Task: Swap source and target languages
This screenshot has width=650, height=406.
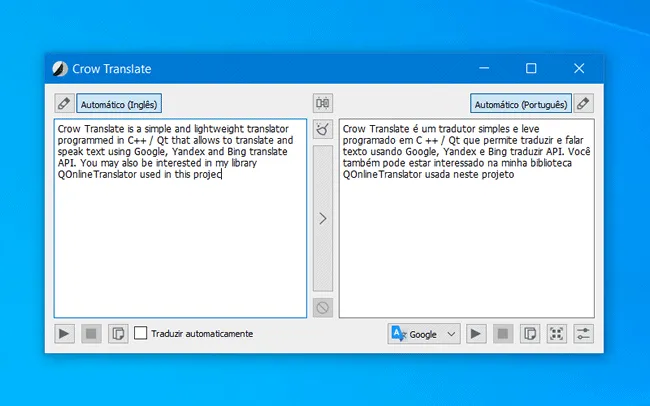Action: tap(323, 103)
